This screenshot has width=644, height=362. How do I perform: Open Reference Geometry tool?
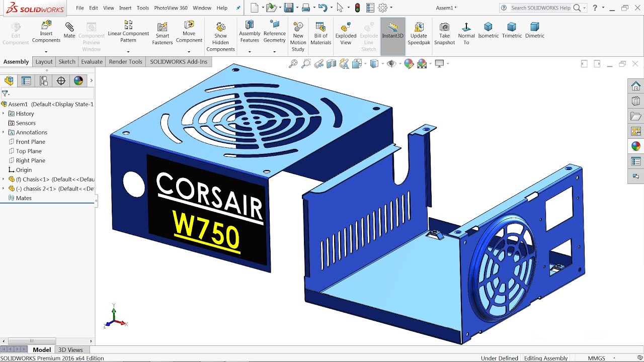pyautogui.click(x=274, y=32)
